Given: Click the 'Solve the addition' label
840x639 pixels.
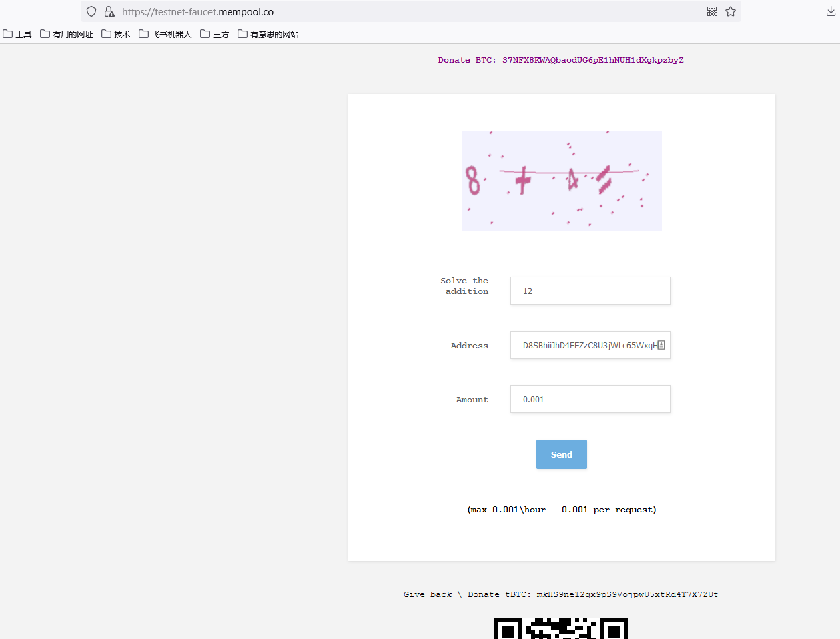Looking at the screenshot, I should click(464, 286).
